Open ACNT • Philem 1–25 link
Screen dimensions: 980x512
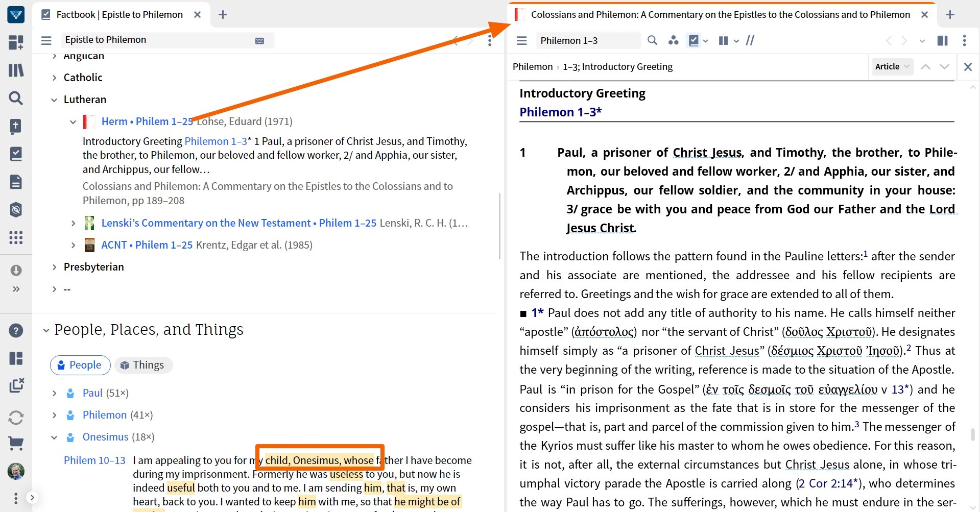147,245
